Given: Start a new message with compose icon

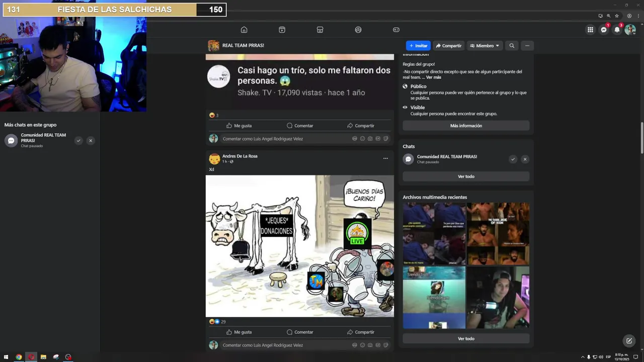Looking at the screenshot, I should (629, 341).
